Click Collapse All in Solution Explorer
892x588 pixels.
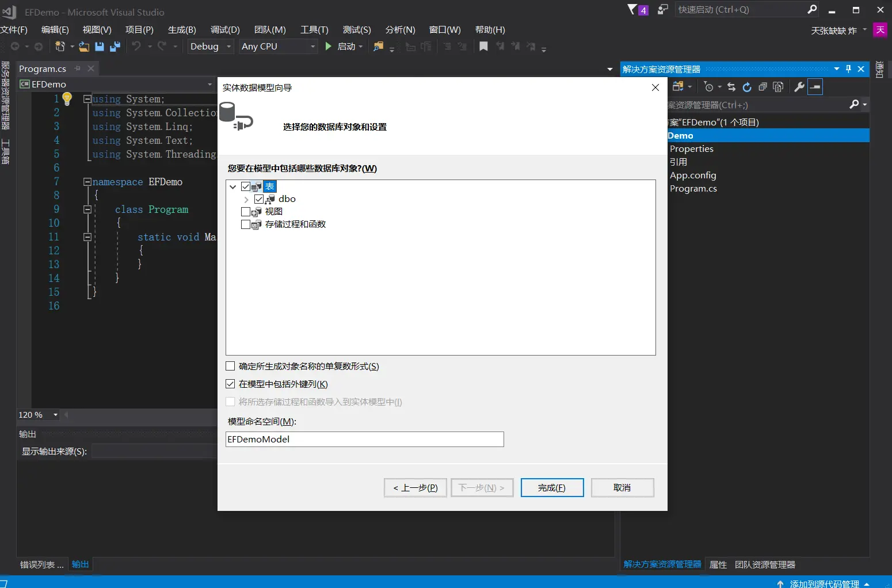click(763, 87)
